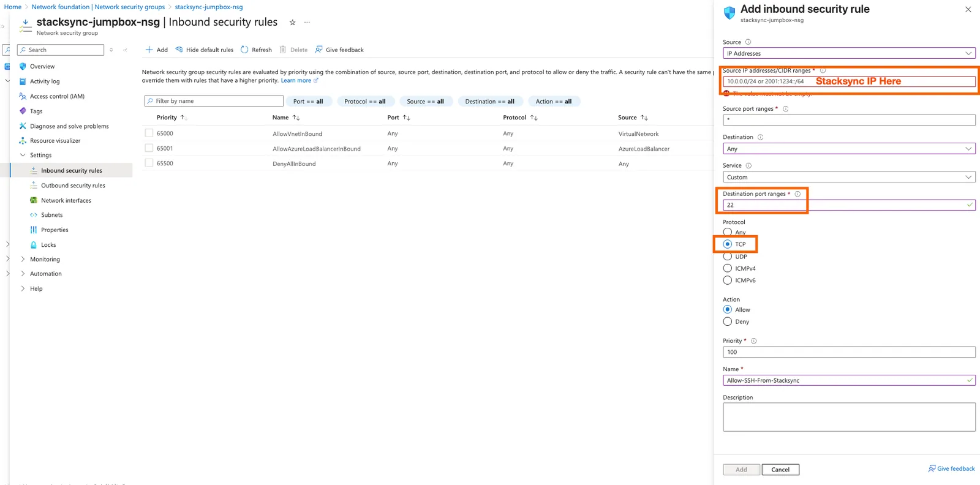
Task: Click Give feedback link in panel footer
Action: tap(951, 468)
